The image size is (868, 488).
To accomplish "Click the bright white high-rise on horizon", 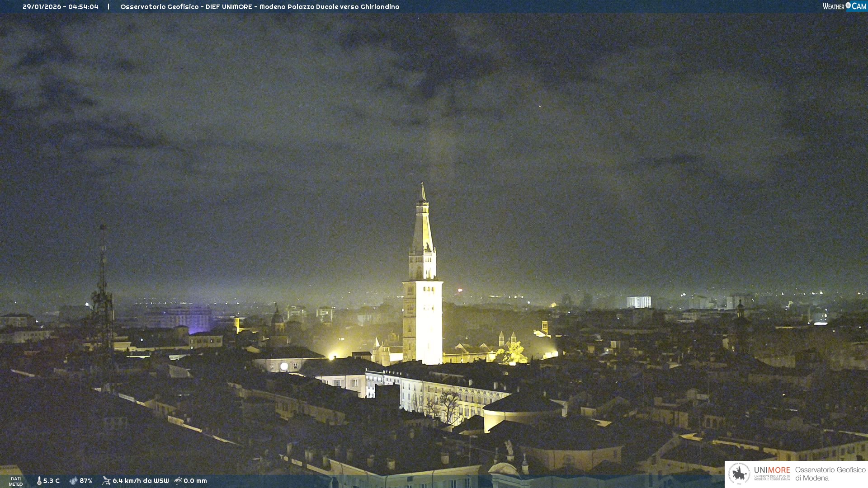I will (x=638, y=302).
